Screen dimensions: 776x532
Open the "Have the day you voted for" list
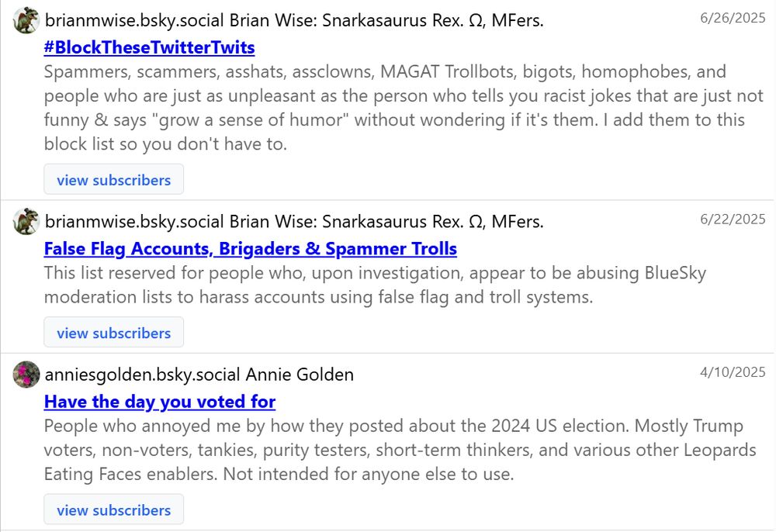[x=160, y=402]
